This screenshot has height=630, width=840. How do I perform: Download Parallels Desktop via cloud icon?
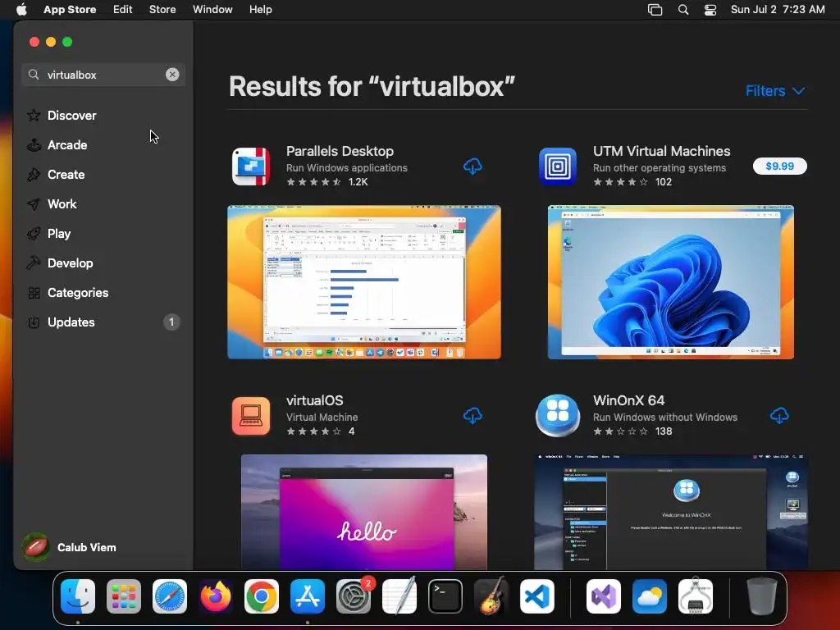click(x=472, y=167)
